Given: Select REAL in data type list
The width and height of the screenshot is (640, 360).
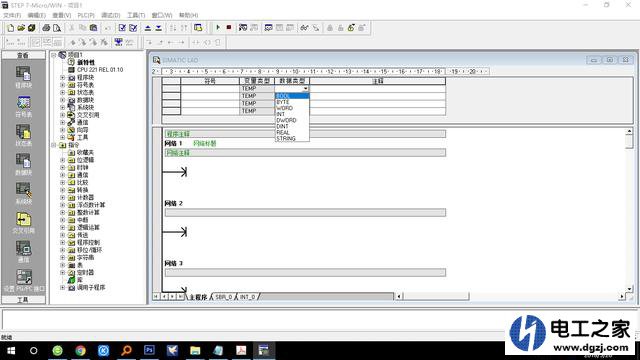Looking at the screenshot, I should pos(292,133).
